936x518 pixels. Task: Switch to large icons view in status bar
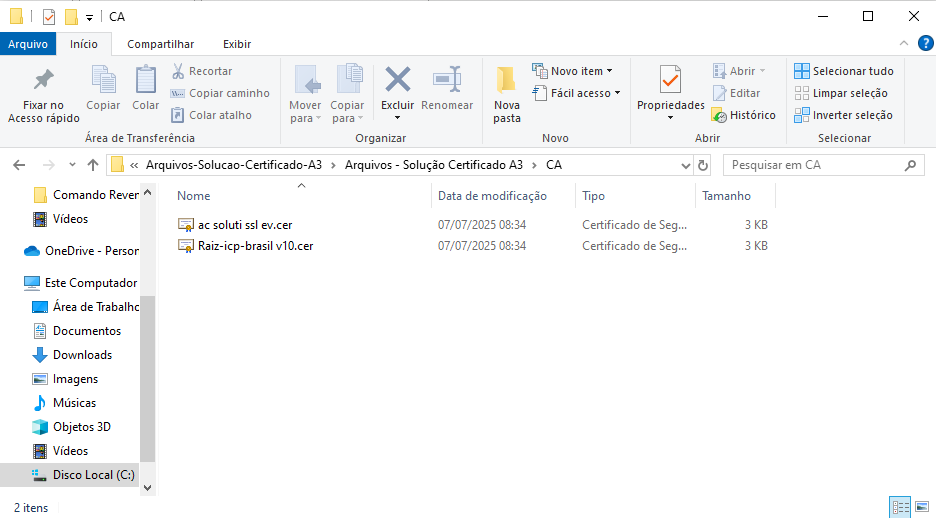(x=921, y=507)
